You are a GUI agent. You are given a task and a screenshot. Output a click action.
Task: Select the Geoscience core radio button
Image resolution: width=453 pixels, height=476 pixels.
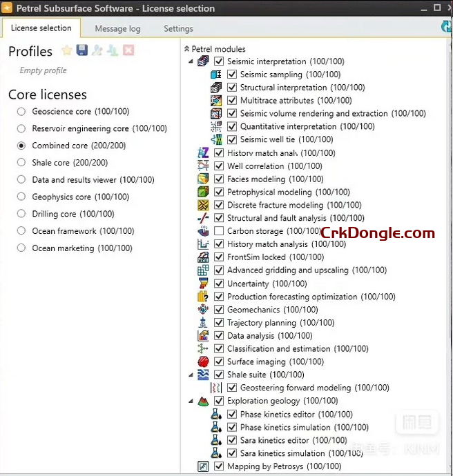[21, 112]
